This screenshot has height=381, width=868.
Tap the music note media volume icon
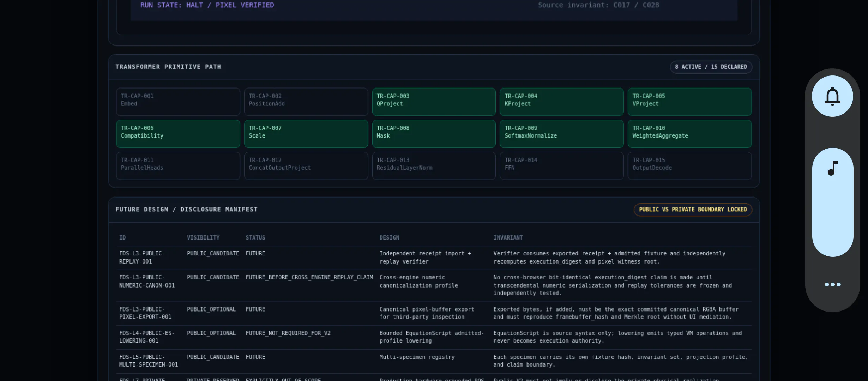pyautogui.click(x=833, y=168)
